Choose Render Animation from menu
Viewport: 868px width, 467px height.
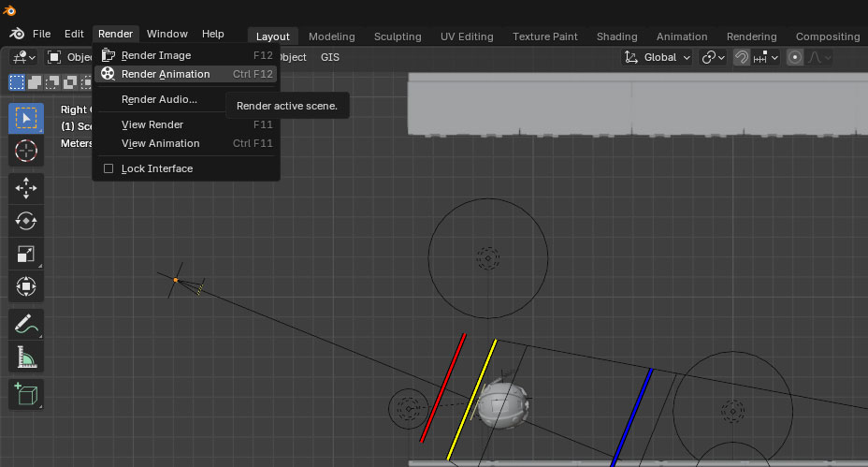[186, 74]
